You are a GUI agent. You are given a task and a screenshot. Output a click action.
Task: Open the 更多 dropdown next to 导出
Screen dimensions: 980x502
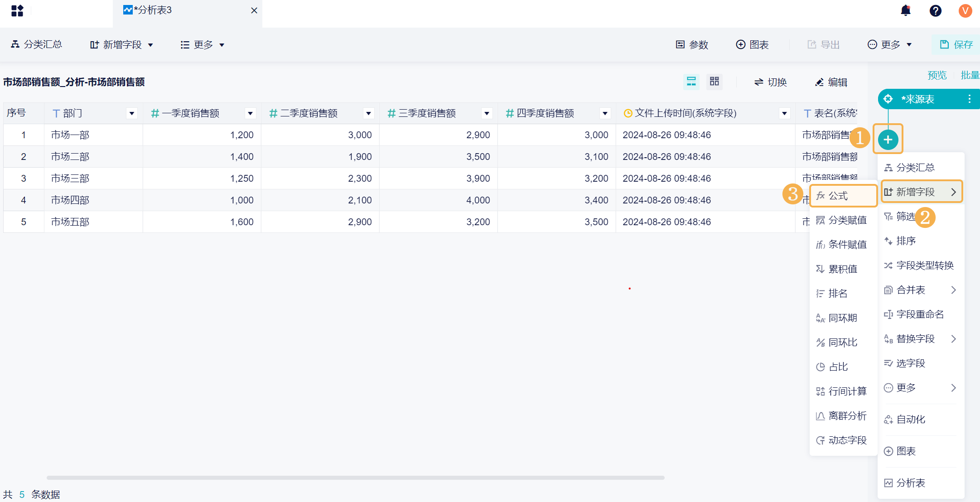(889, 44)
